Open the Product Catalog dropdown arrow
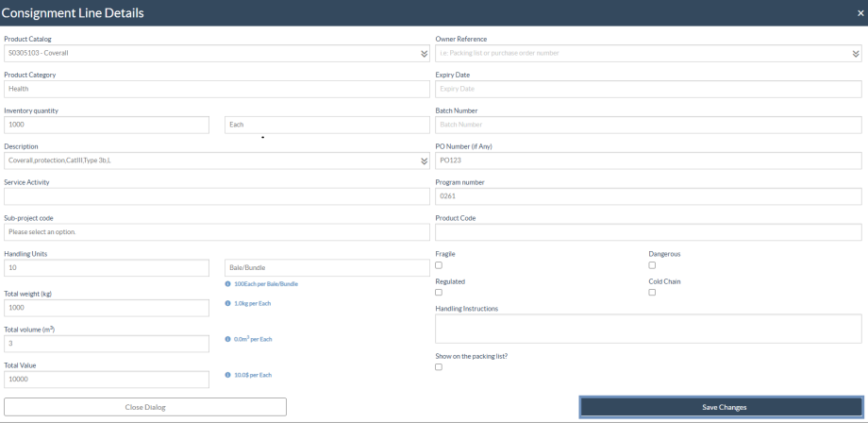 click(x=424, y=54)
